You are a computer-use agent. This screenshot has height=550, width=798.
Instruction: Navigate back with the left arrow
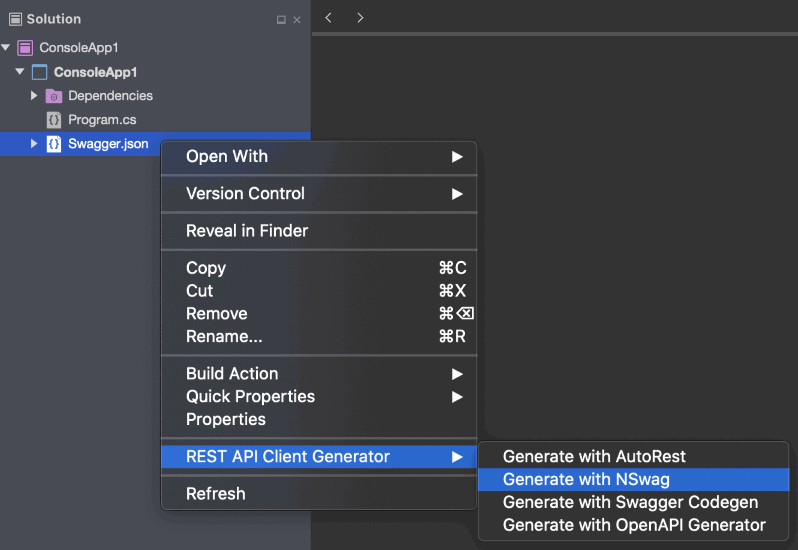328,18
